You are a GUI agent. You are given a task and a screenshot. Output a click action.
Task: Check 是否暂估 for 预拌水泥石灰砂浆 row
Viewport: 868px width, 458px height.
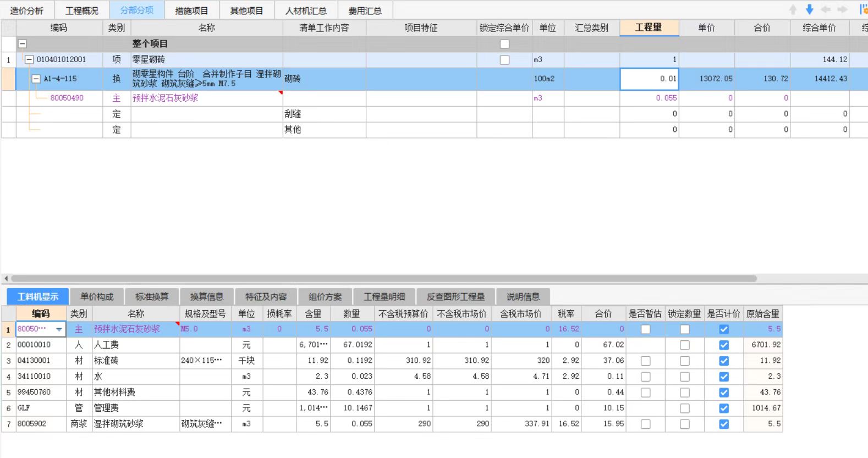click(645, 329)
